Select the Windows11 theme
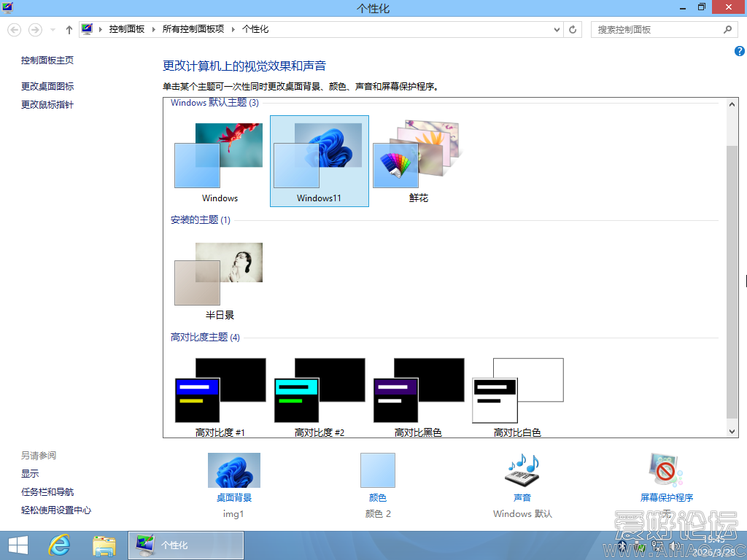747x560 pixels. (x=320, y=161)
